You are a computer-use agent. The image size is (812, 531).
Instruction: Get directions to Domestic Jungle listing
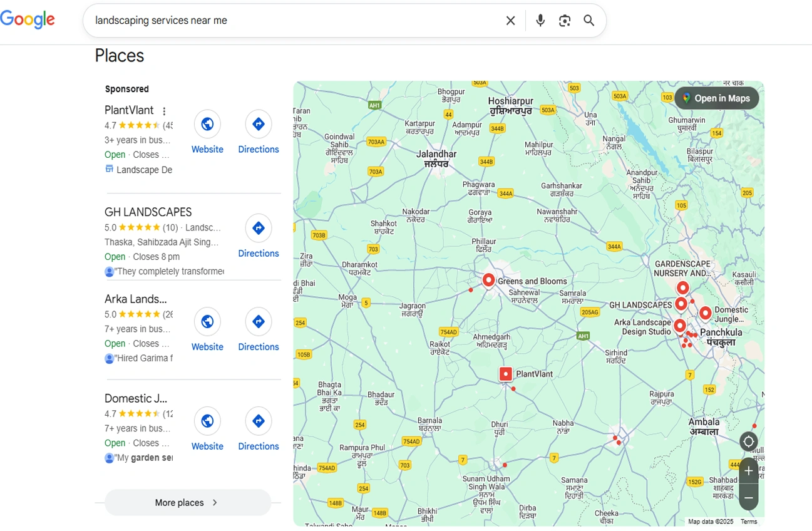(x=259, y=421)
